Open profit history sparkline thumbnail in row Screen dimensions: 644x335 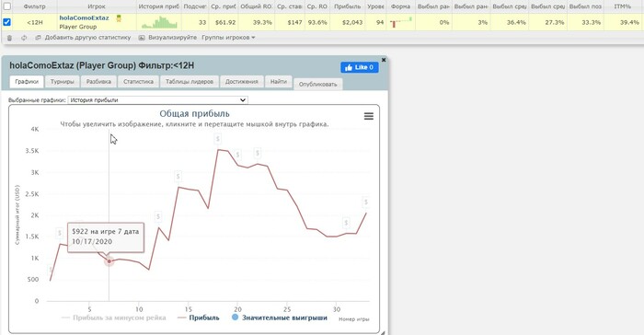159,22
